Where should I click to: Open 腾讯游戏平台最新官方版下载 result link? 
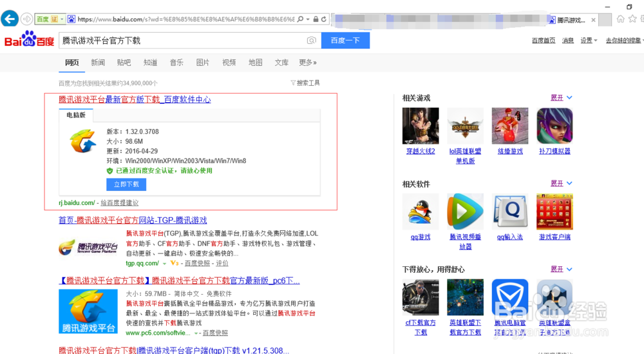(135, 99)
